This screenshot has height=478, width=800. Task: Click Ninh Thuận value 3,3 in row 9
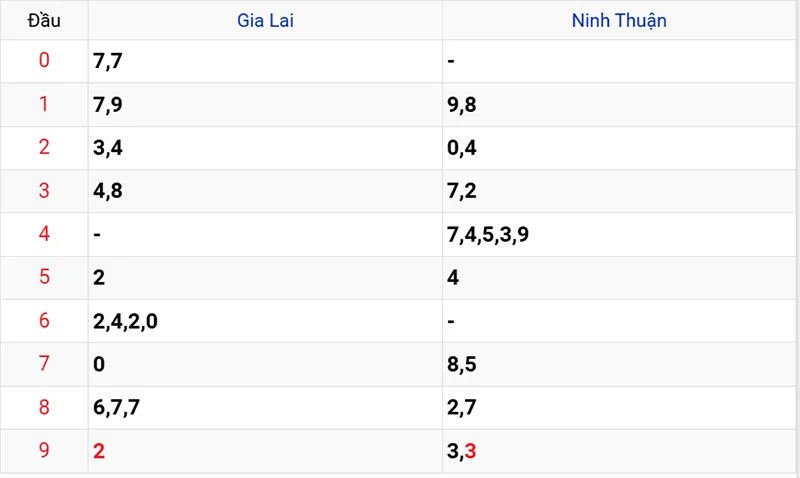pos(462,451)
